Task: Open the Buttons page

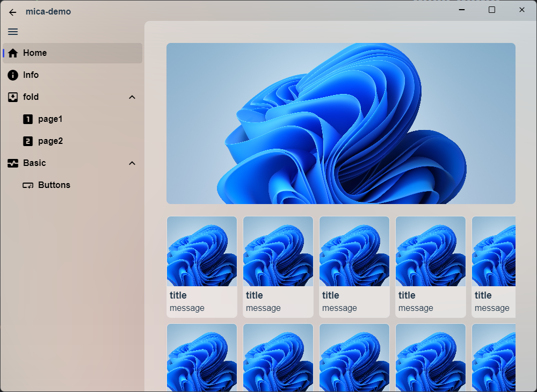Action: (72, 185)
